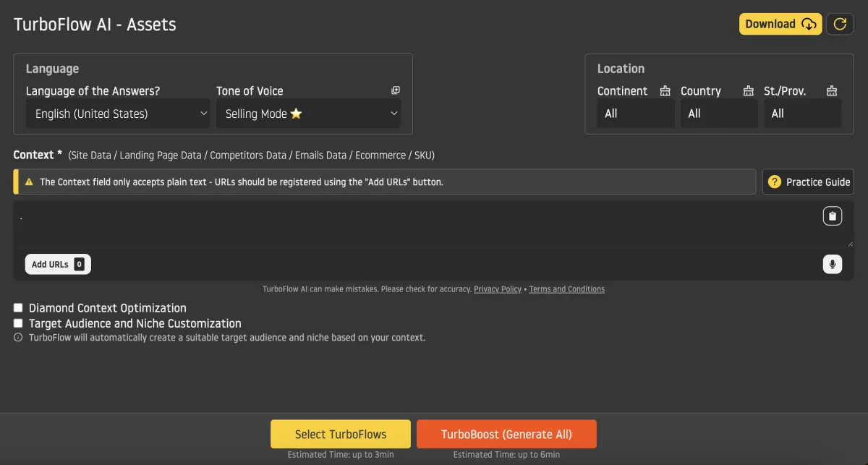Click the clipboard paste icon in Context box

tap(833, 216)
